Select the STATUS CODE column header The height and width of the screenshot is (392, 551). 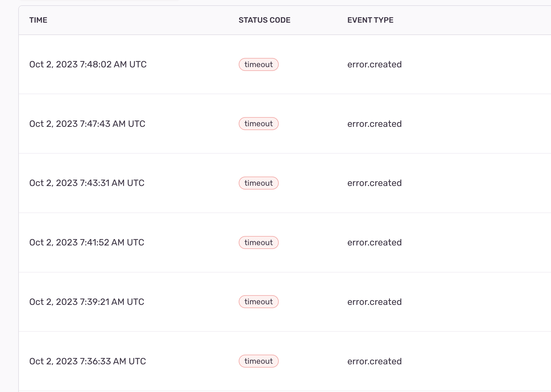click(x=264, y=20)
